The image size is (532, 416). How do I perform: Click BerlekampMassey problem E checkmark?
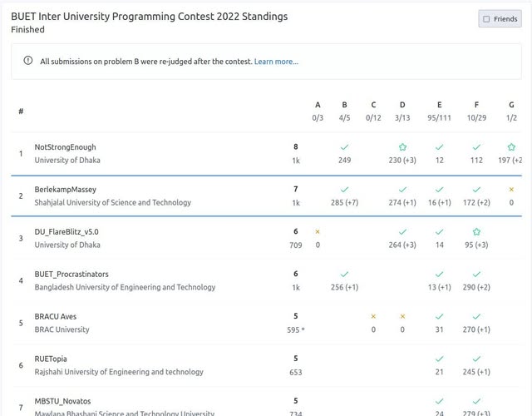(x=440, y=190)
